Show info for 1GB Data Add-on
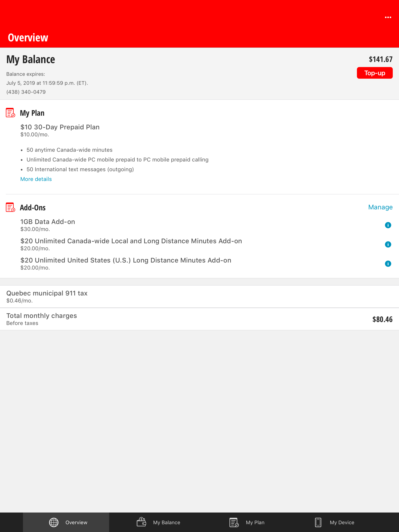The width and height of the screenshot is (399, 532). click(388, 225)
